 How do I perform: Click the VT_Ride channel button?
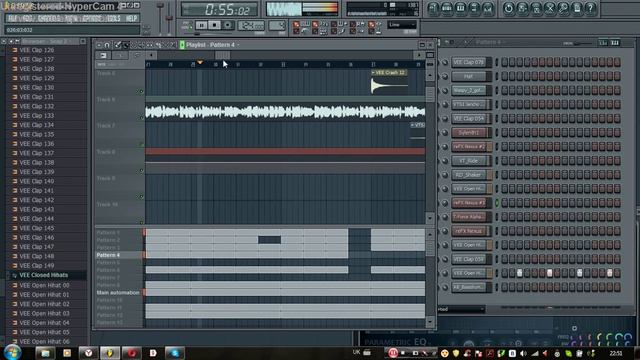pos(469,161)
